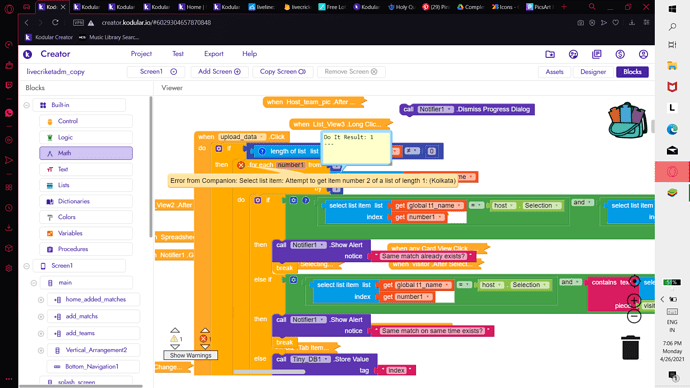Open the Export menu
Viewport: 690px width, 388px height.
point(213,54)
